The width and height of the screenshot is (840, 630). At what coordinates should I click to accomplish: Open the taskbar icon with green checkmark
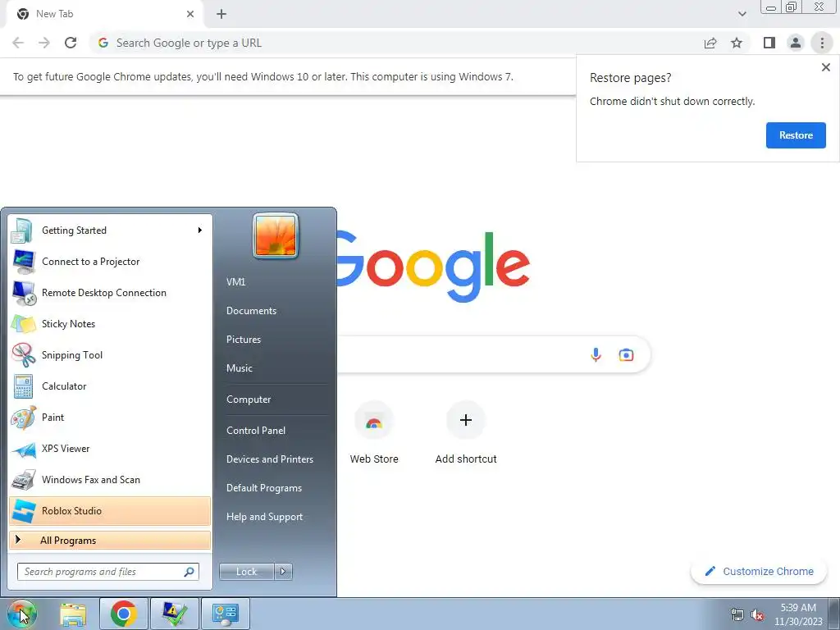coord(174,614)
